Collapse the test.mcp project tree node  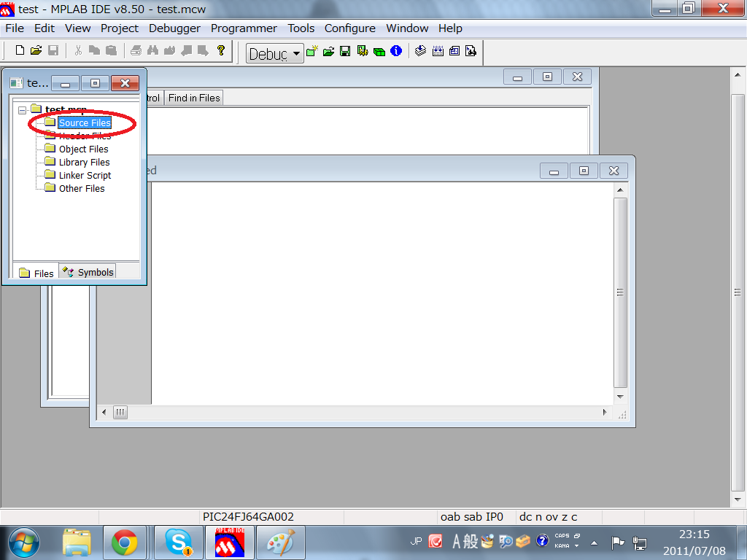tap(22, 111)
